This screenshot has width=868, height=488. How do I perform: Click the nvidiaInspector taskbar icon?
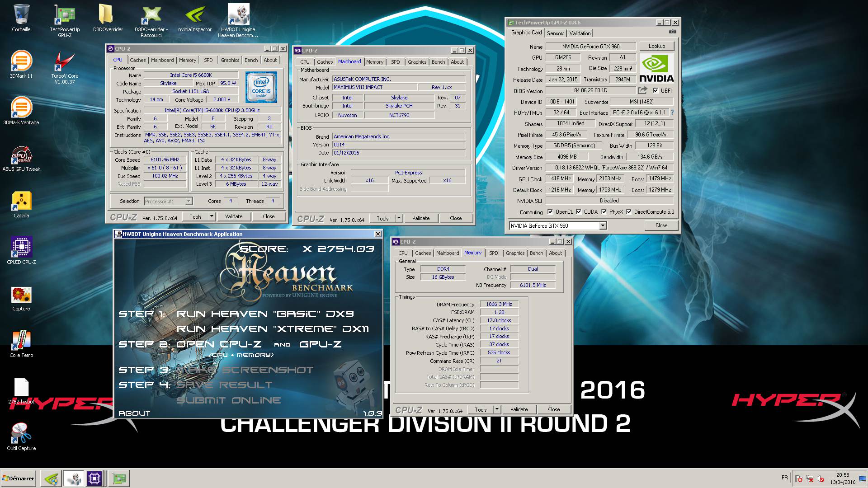click(x=51, y=478)
